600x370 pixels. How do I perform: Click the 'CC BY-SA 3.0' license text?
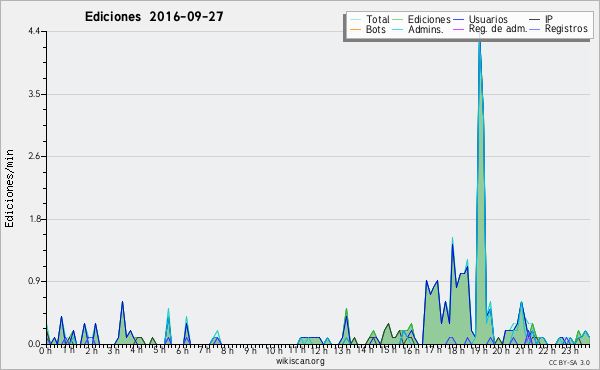tap(569, 362)
